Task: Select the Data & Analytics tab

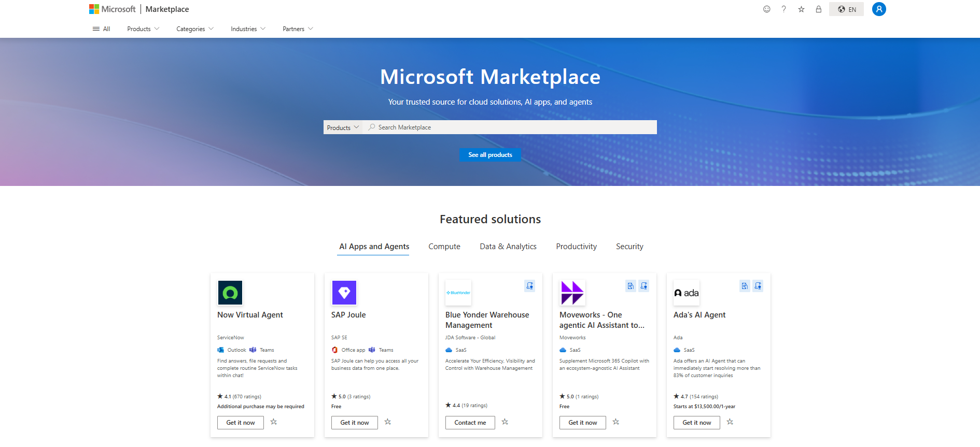Action: point(508,247)
